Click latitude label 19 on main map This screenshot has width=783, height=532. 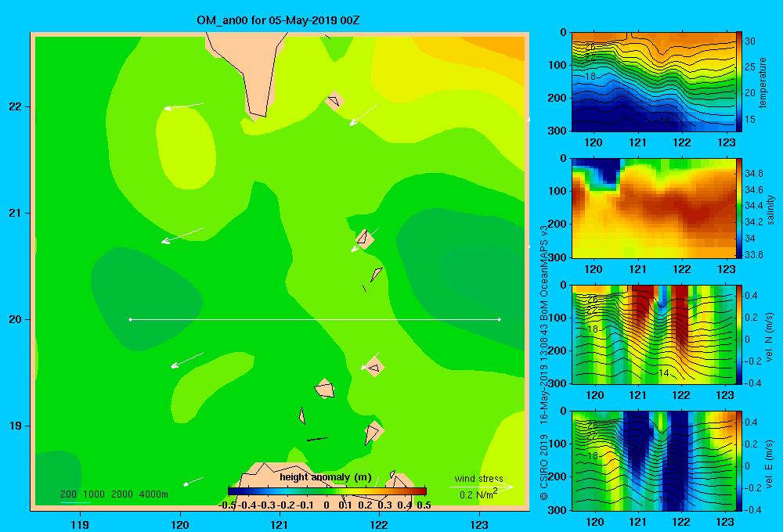tap(16, 426)
